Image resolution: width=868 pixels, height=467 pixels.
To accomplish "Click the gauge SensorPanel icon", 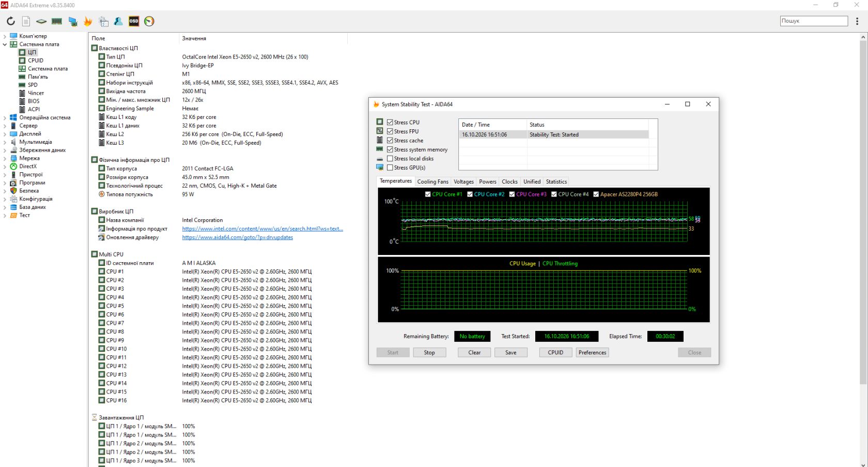I will (149, 21).
